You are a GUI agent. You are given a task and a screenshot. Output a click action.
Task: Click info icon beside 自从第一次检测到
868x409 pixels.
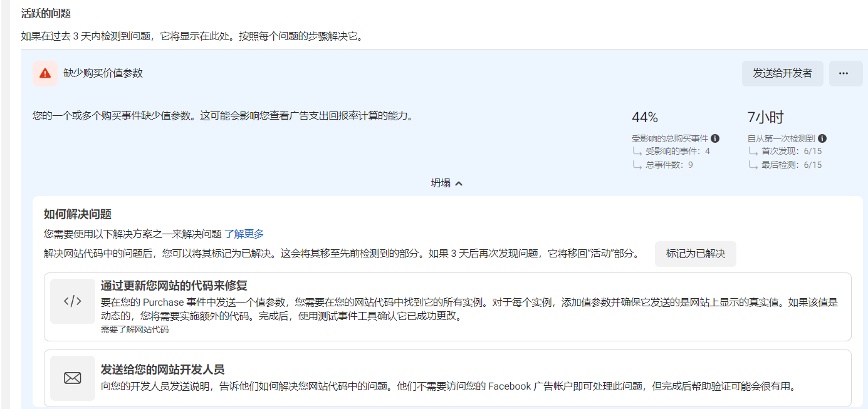tap(822, 138)
